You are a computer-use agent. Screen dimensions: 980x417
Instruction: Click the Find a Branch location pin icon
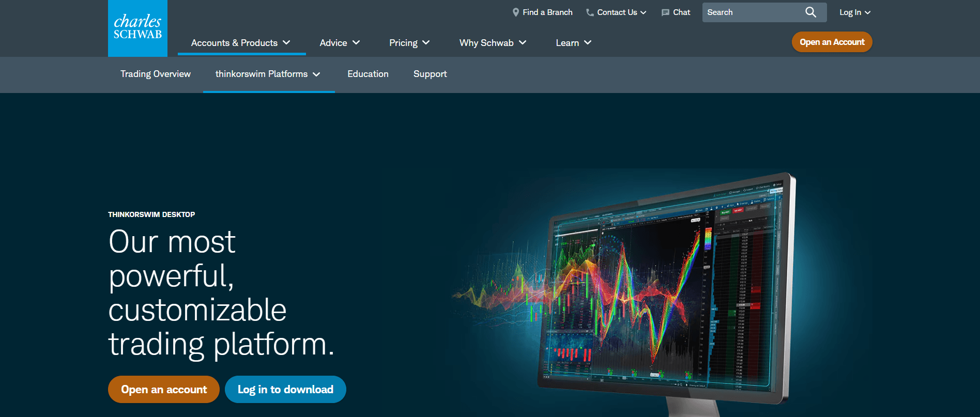click(x=515, y=12)
